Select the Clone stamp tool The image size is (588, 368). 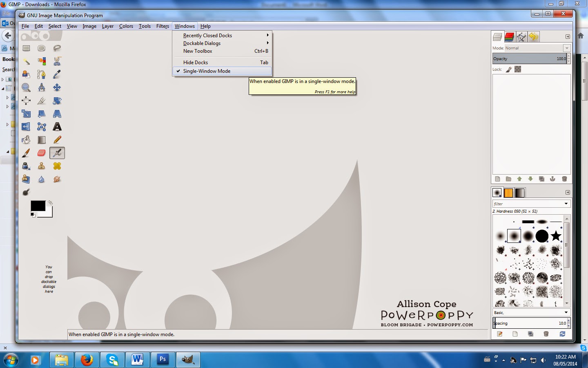tap(42, 166)
